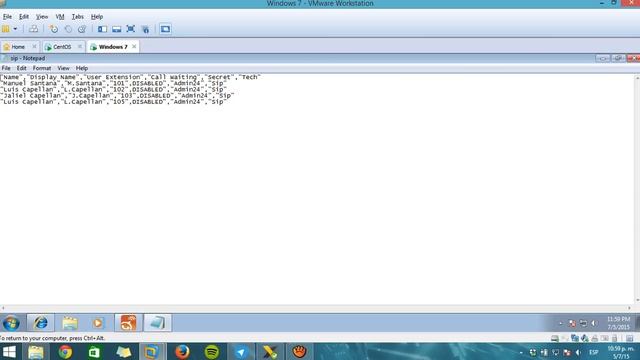This screenshot has width=640, height=360.
Task: Enter VMware full screen mode
Action: [x=131, y=29]
